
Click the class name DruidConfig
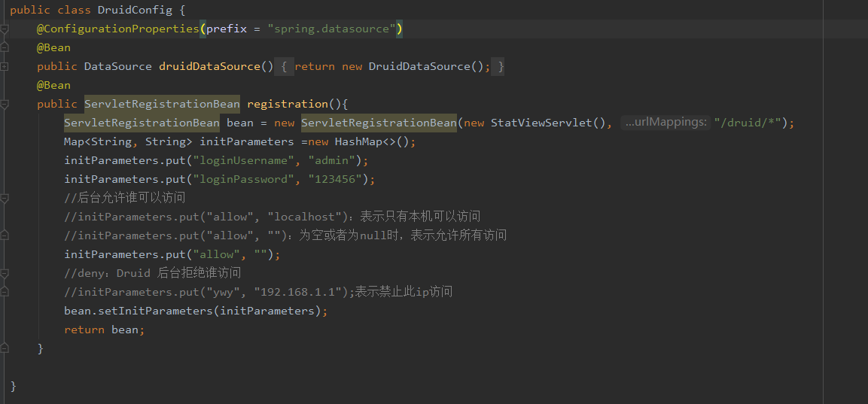(x=135, y=10)
